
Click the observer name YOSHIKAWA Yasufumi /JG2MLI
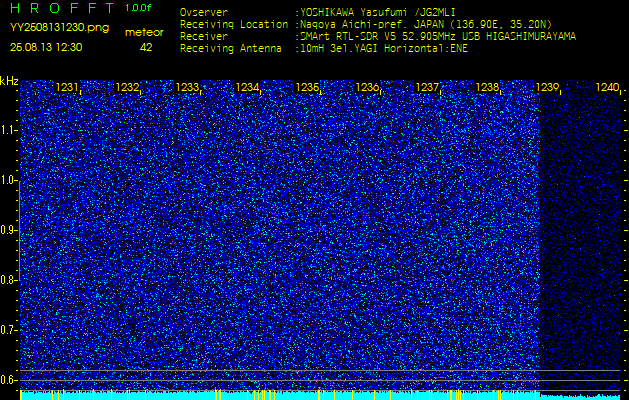(x=377, y=13)
